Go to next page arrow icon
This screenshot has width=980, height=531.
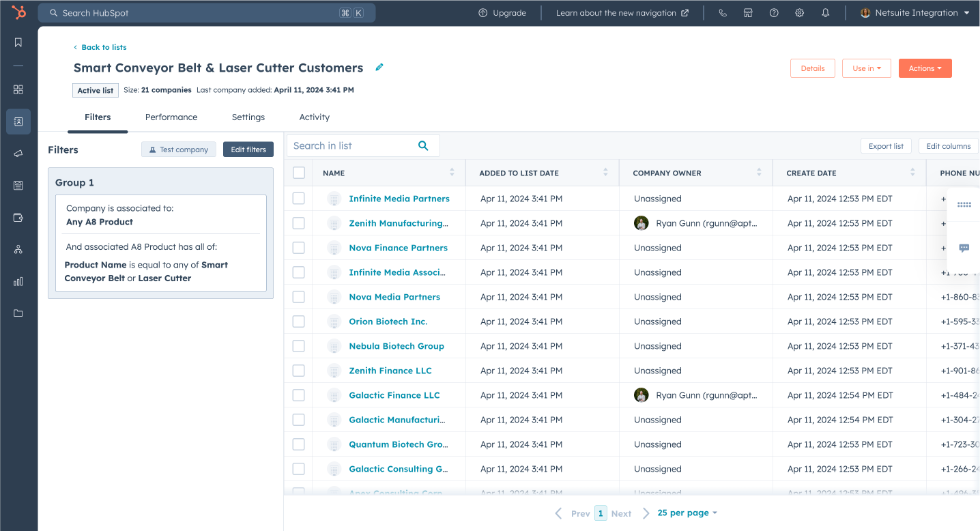tap(646, 513)
